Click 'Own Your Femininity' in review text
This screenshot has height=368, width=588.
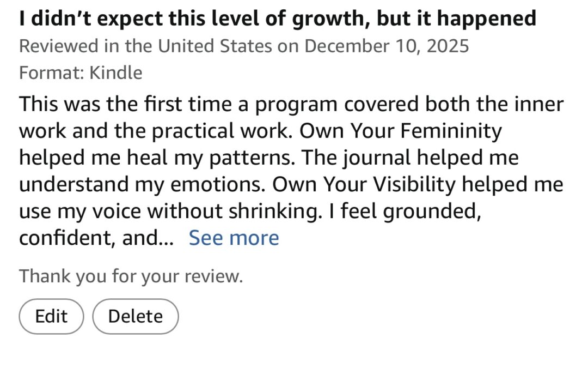tap(401, 131)
